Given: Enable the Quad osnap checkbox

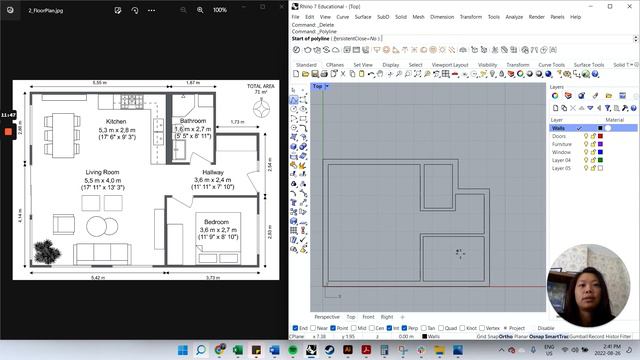Looking at the screenshot, I should (x=441, y=328).
